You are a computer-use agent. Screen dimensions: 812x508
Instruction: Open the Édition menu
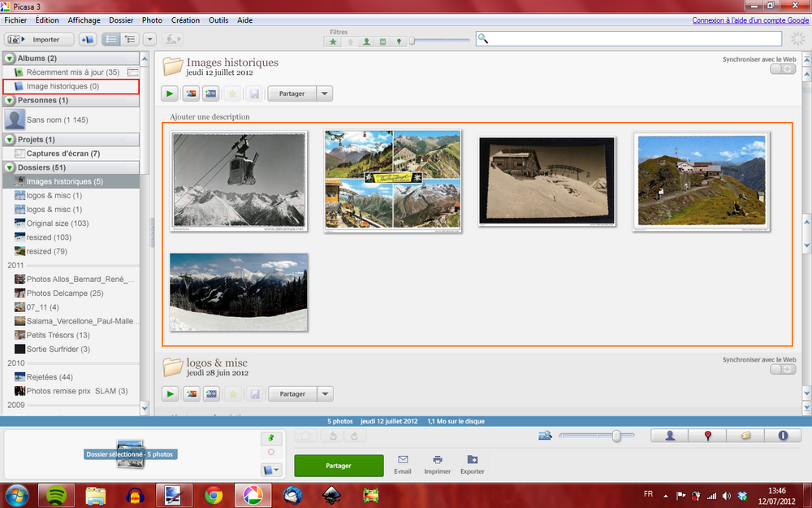(47, 20)
